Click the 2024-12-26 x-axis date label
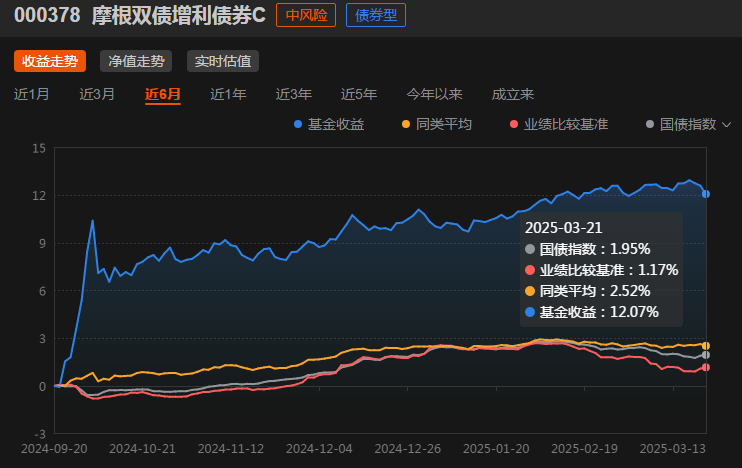This screenshot has height=468, width=742. [x=407, y=449]
